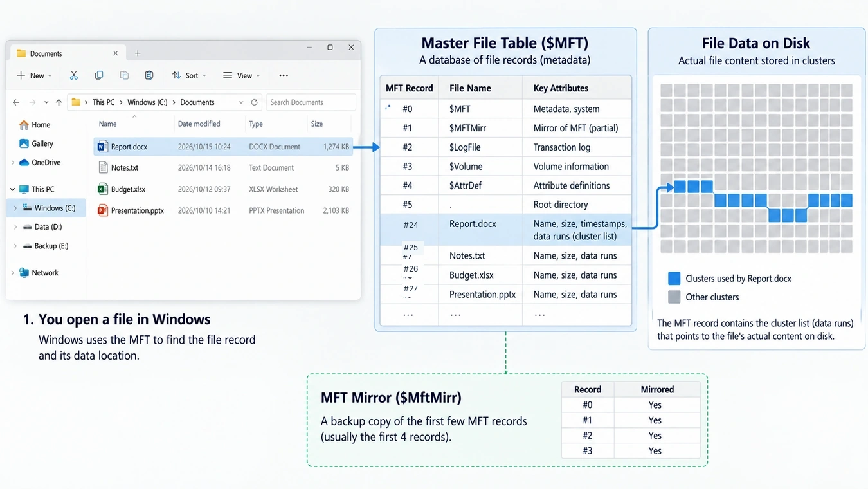Click the greyed Paste icon in Explorer toolbar

tap(124, 75)
